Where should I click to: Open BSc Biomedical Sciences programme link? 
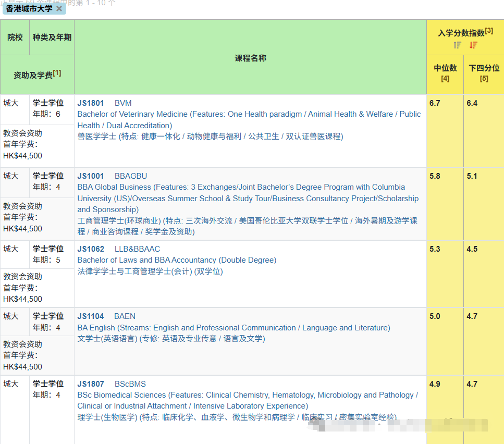[248, 400]
